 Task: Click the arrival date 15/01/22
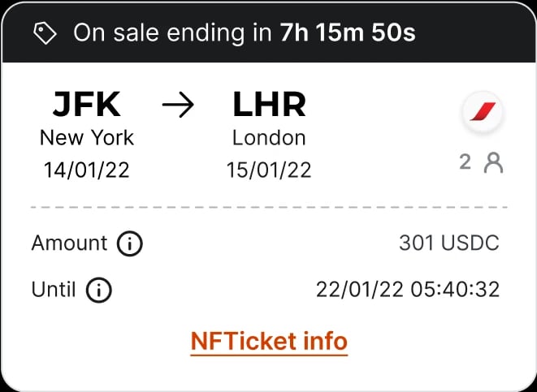click(269, 170)
